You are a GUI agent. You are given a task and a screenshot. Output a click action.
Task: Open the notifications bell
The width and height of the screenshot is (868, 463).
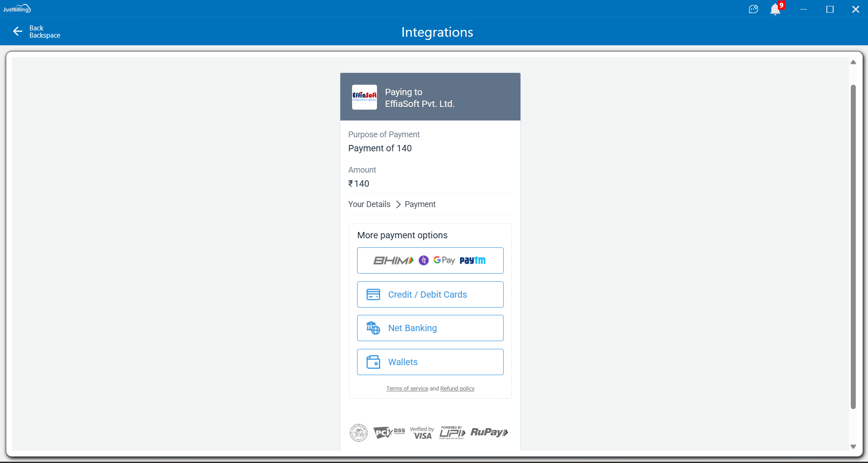click(775, 10)
